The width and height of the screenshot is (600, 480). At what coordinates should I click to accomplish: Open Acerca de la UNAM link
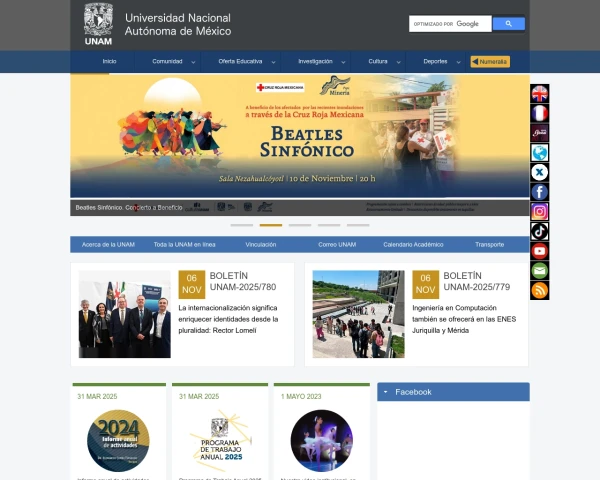(108, 245)
